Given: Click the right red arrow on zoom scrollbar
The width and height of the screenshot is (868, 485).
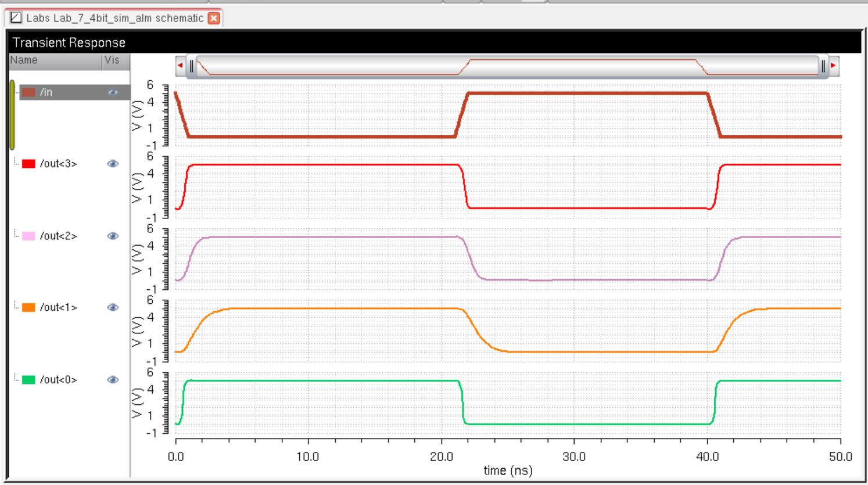Looking at the screenshot, I should 834,66.
